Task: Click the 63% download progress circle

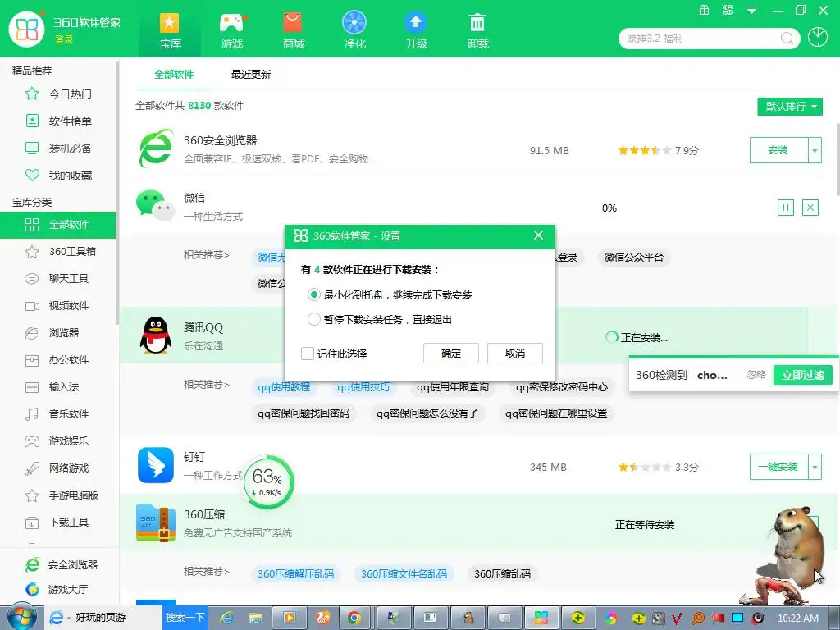Action: 269,482
